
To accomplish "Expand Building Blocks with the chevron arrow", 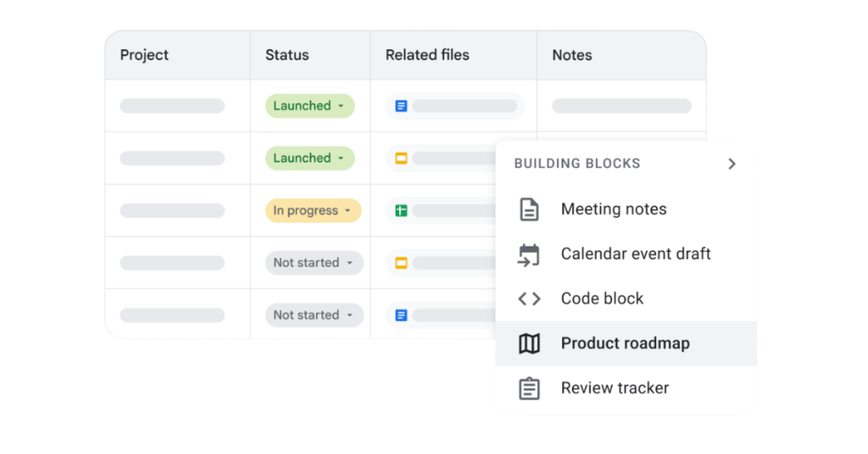I will coord(732,163).
